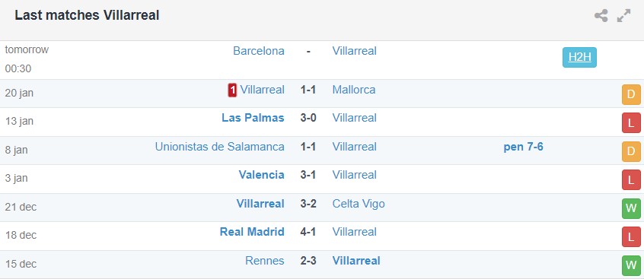Open the Rennes team link
This screenshot has width=644, height=279.
(x=265, y=261)
